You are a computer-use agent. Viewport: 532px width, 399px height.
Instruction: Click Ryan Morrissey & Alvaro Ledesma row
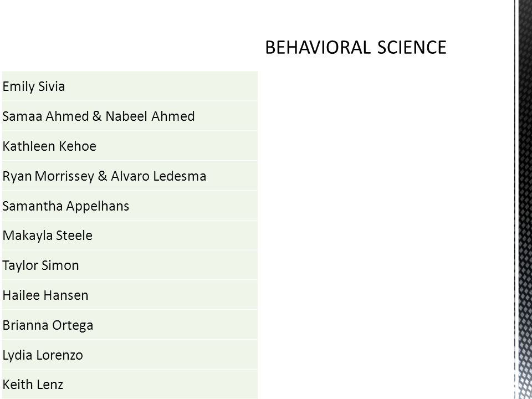[130, 176]
